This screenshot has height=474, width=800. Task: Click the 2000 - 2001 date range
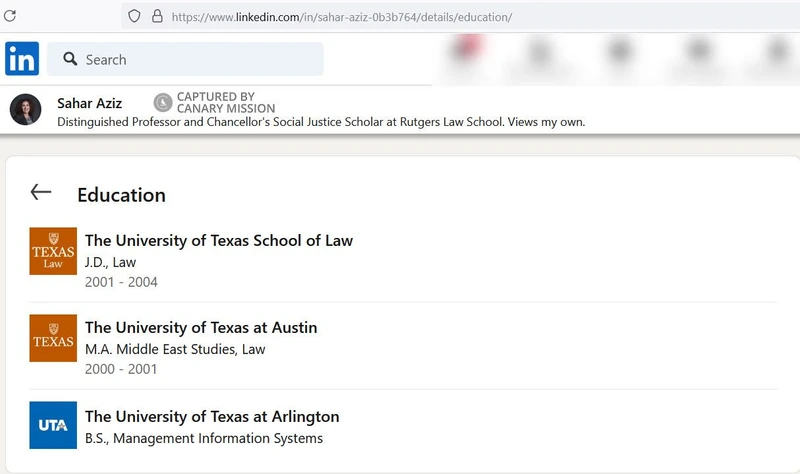click(x=121, y=369)
